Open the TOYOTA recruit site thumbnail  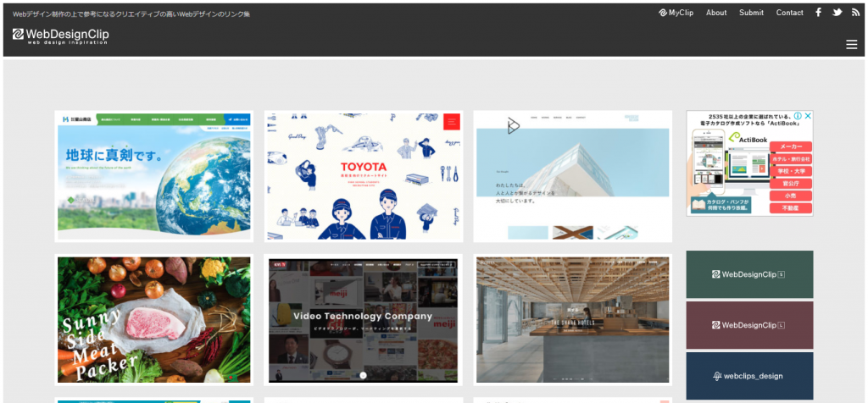[363, 176]
